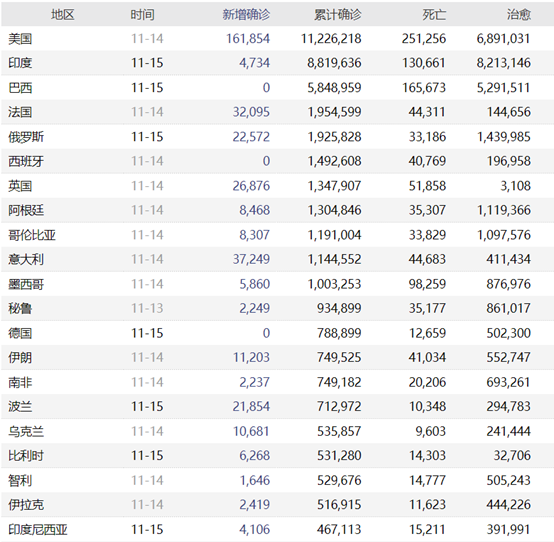Click the 时间 column header
Screen dimensions: 554x542
pyautogui.click(x=142, y=14)
